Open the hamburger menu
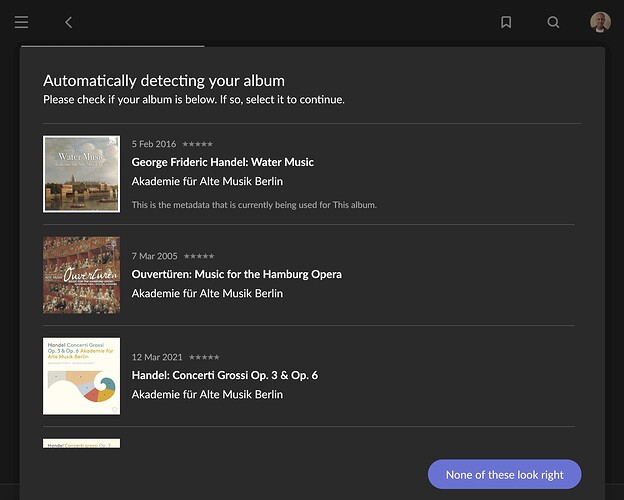 point(21,22)
